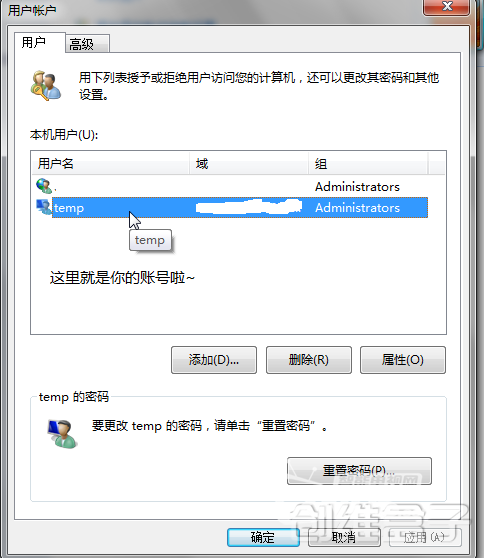
Task: Click the 域 column header
Action: click(x=249, y=164)
